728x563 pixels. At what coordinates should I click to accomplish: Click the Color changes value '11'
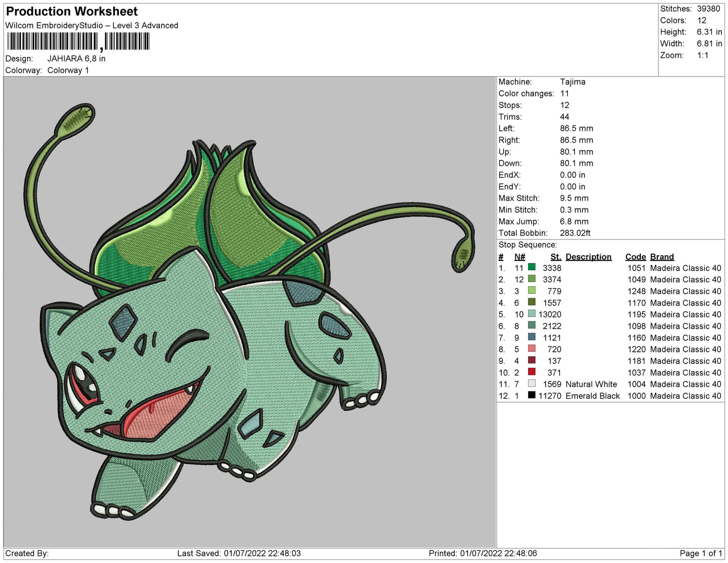565,93
